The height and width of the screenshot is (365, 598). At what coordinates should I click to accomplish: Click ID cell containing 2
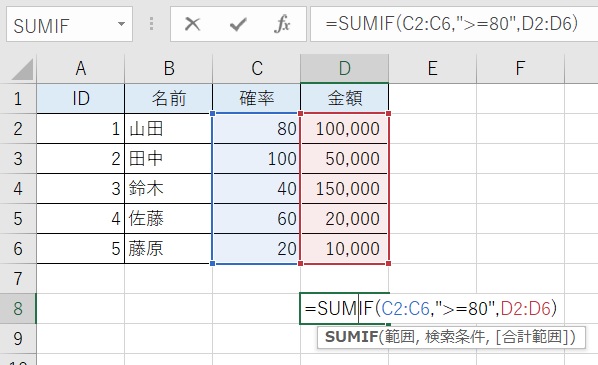(80, 159)
